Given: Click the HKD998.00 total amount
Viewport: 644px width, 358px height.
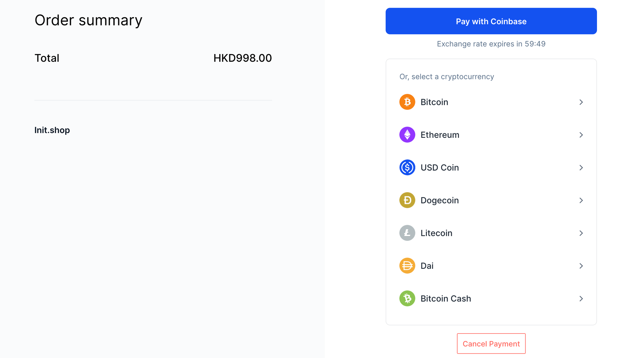Looking at the screenshot, I should [x=242, y=58].
